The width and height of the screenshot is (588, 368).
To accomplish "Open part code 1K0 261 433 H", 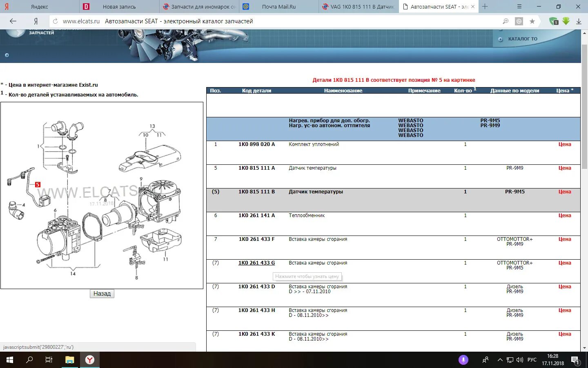I will [256, 310].
